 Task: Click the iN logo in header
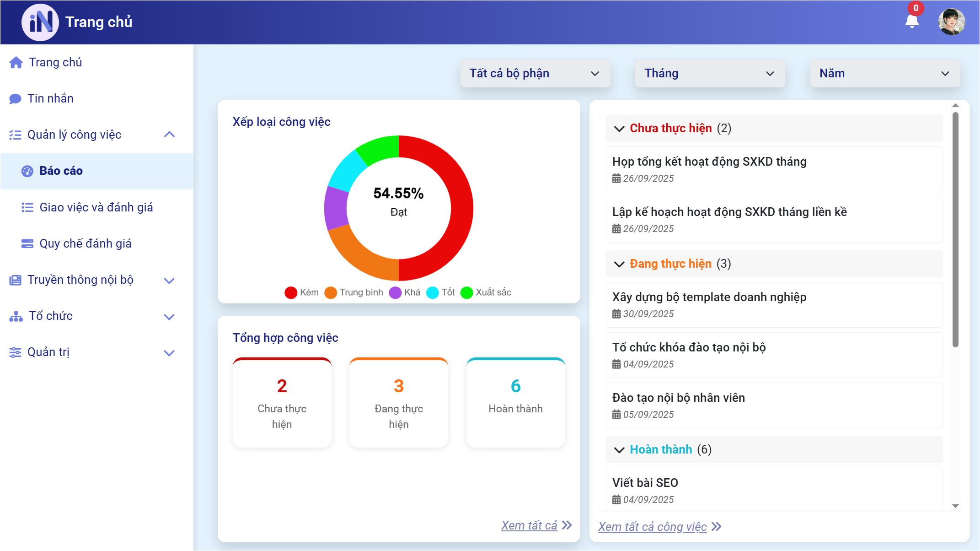click(x=40, y=22)
